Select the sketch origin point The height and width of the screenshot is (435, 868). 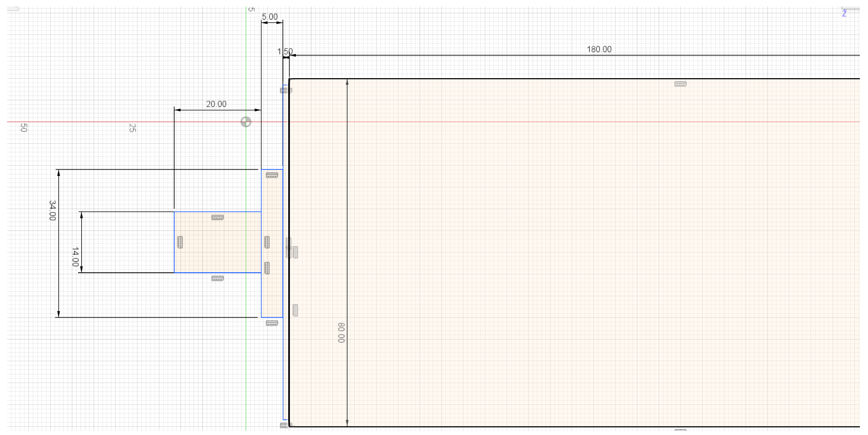(246, 122)
